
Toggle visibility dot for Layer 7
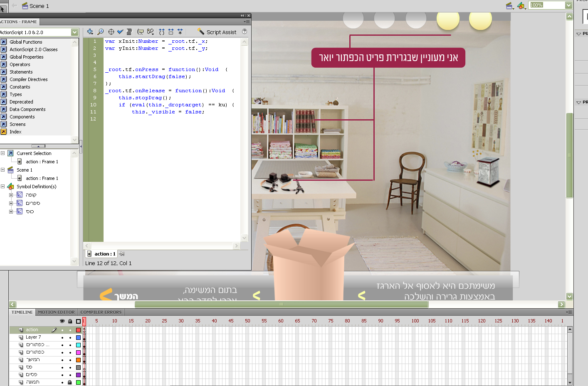(x=62, y=338)
